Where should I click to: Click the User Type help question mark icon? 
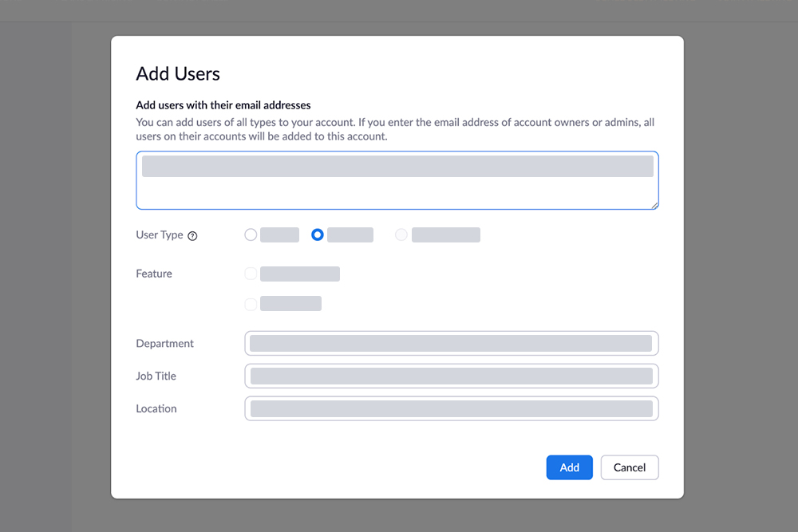(192, 235)
